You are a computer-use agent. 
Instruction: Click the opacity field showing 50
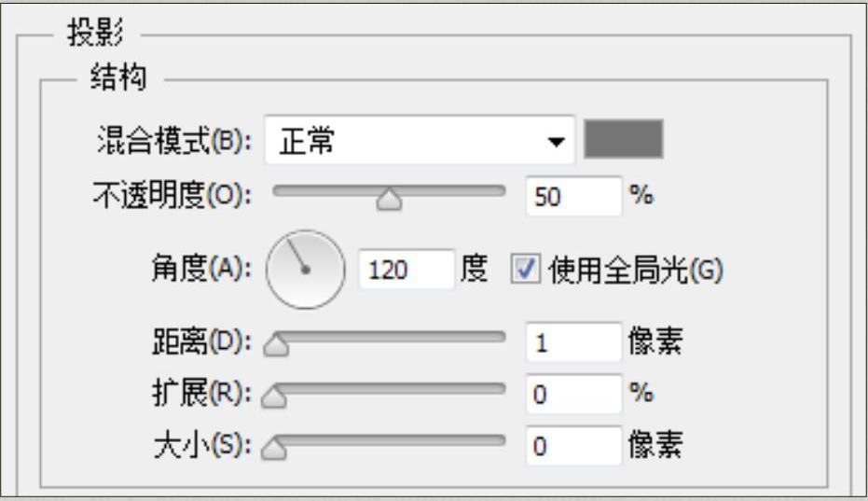pos(572,197)
